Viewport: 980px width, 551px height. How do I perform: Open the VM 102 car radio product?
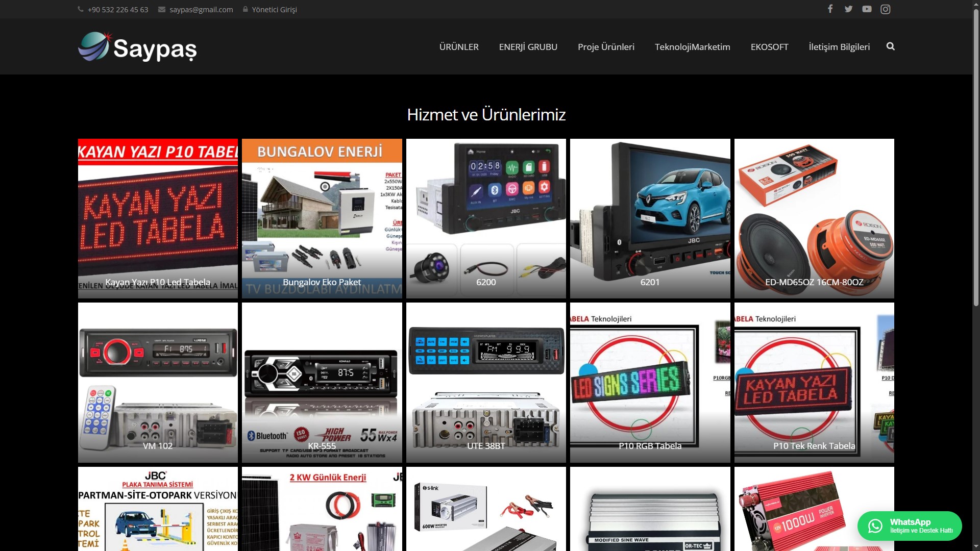click(158, 383)
